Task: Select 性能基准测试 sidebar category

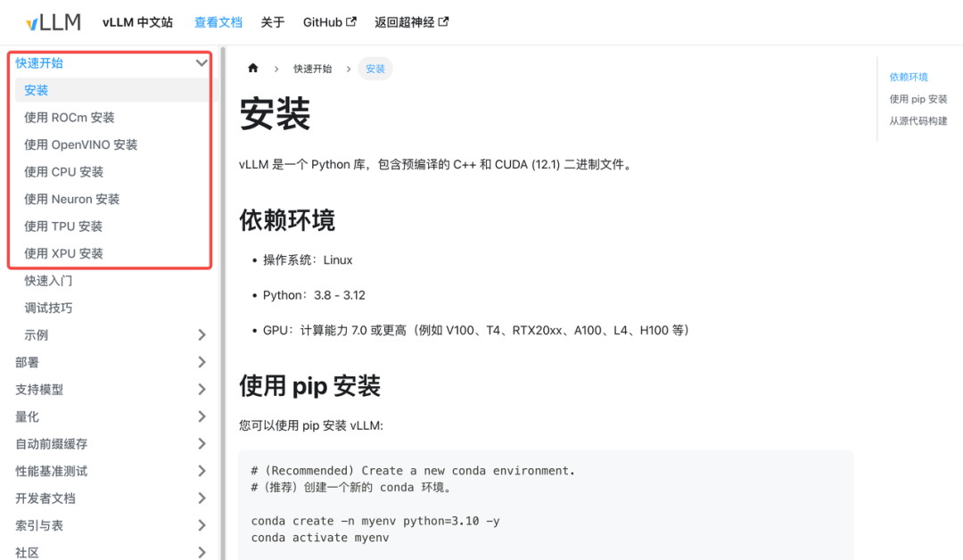Action: 52,471
